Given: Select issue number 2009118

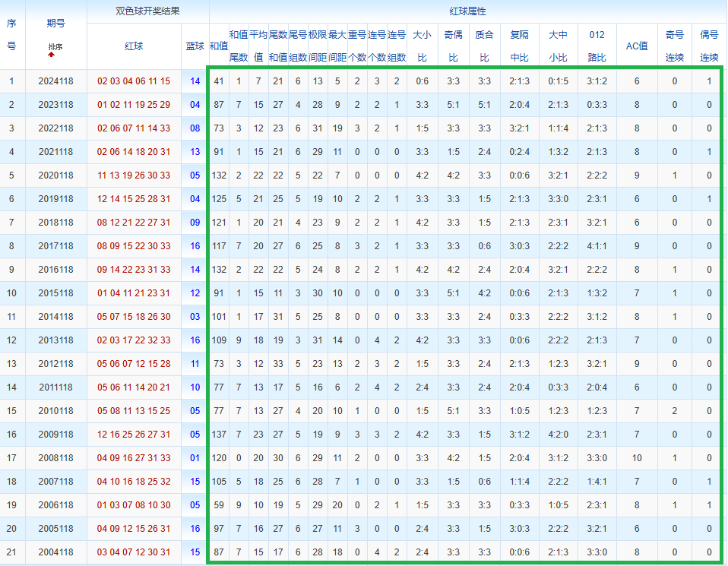Looking at the screenshot, I should [55, 435].
